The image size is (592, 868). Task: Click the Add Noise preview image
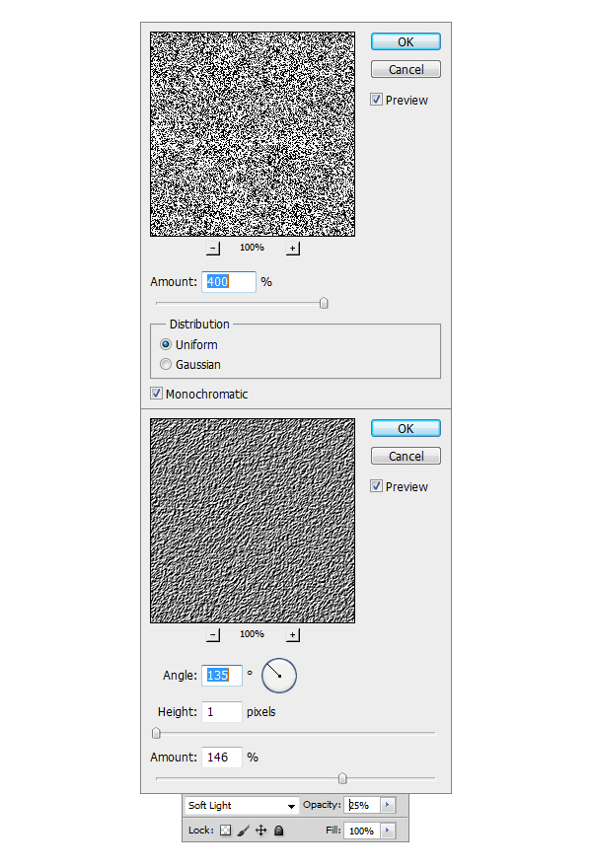click(x=253, y=134)
